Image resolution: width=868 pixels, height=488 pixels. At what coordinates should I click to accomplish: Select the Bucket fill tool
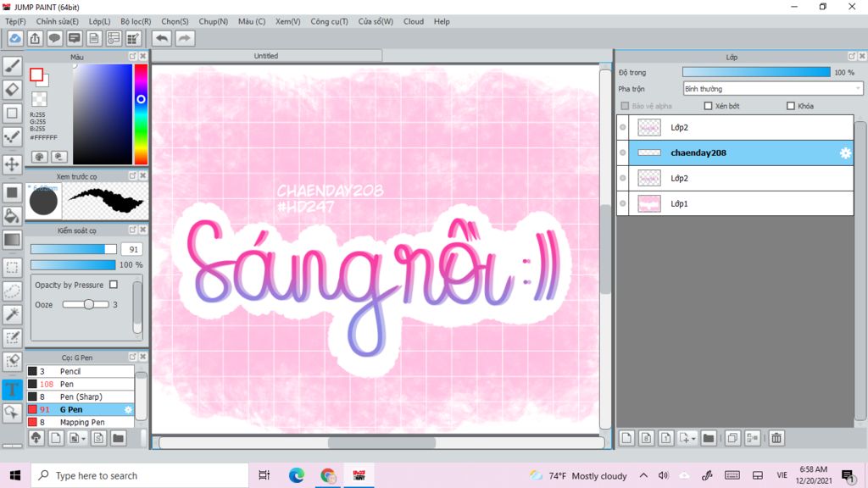12,216
